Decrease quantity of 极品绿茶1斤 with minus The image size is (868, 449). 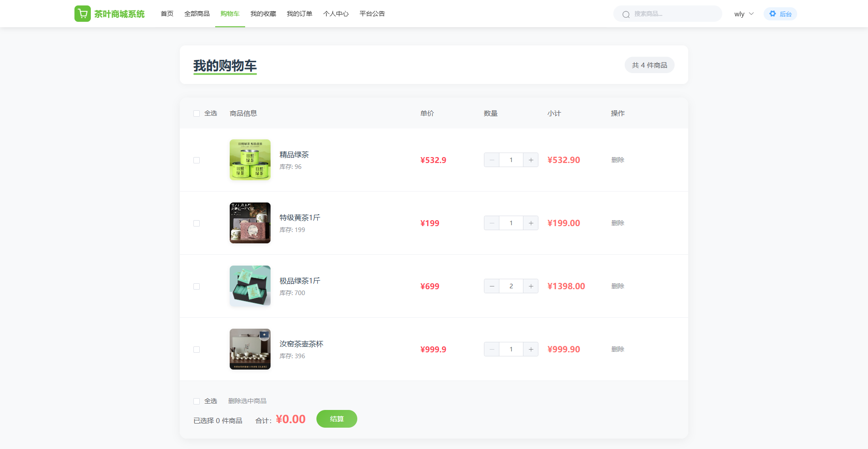[x=492, y=286]
